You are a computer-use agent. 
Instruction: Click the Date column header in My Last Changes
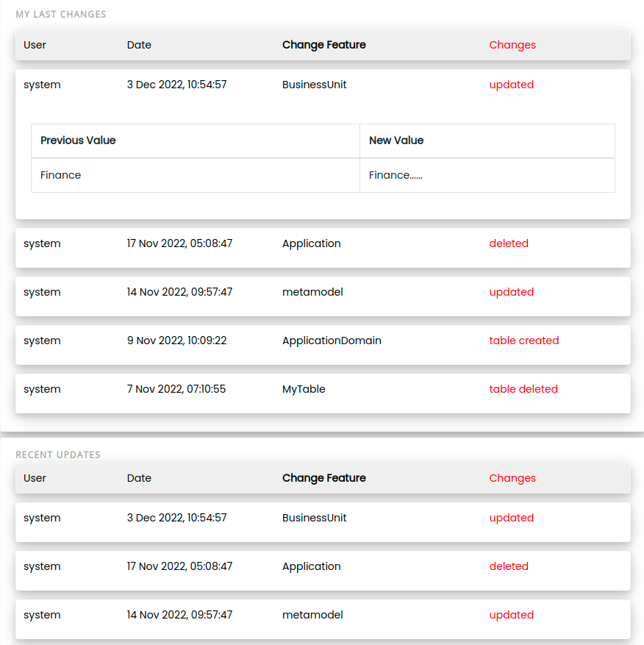tap(139, 45)
